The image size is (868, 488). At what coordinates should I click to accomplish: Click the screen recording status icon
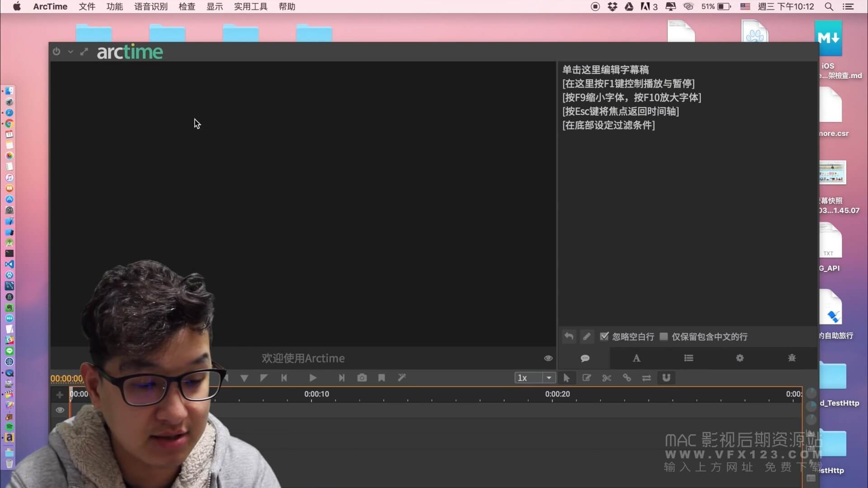595,6
